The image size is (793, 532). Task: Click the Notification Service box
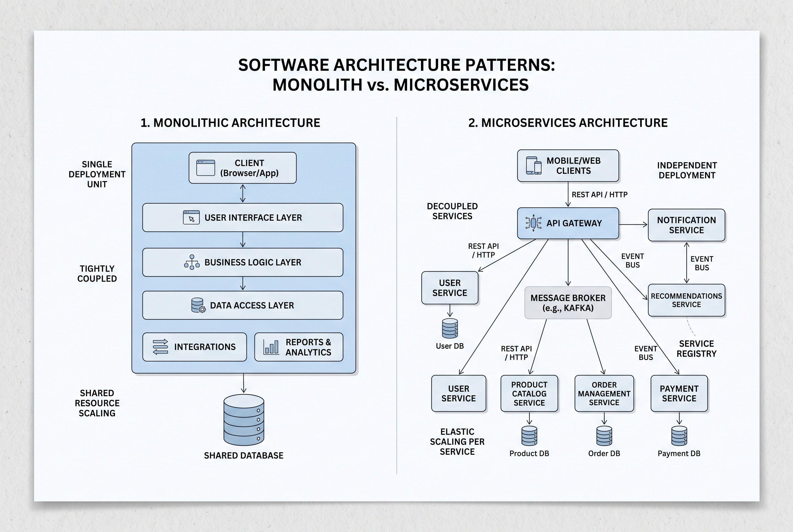point(686,225)
